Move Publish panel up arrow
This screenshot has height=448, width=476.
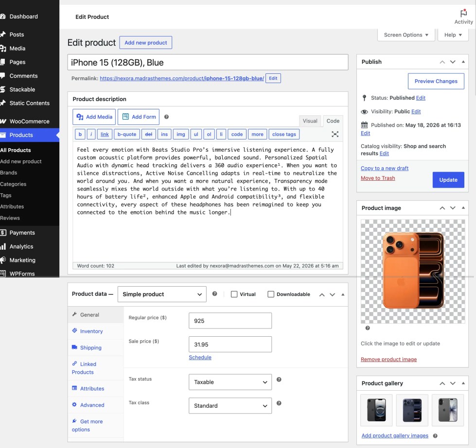pos(442,62)
